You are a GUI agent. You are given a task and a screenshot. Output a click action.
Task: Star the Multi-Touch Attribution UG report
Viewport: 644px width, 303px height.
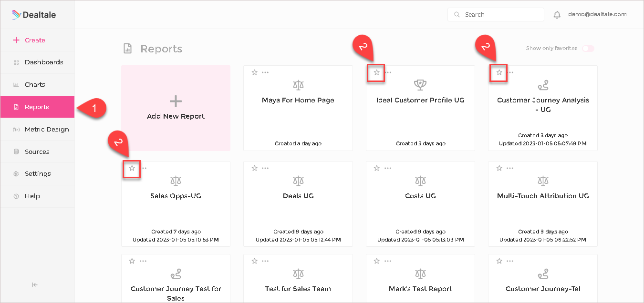click(499, 168)
